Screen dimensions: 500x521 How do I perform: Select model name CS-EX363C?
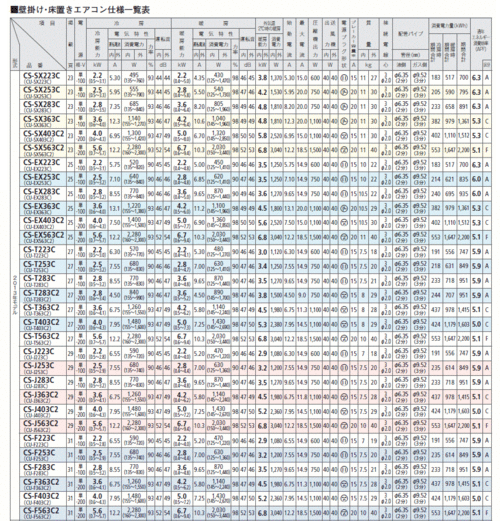42,206
